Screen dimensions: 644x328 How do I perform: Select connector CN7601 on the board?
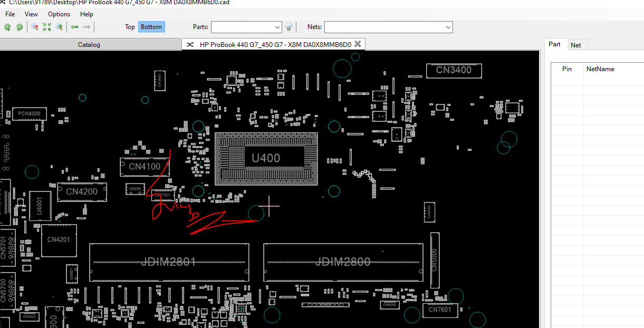pyautogui.click(x=439, y=310)
